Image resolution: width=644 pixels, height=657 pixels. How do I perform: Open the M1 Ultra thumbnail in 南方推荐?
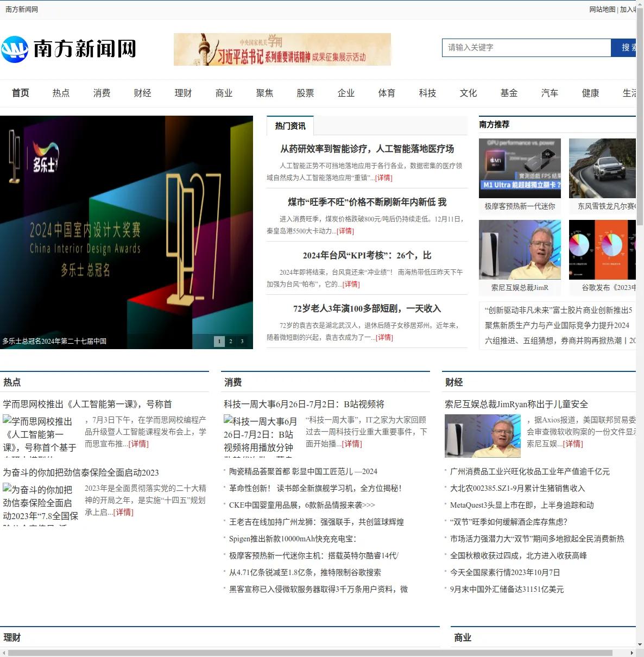(520, 168)
